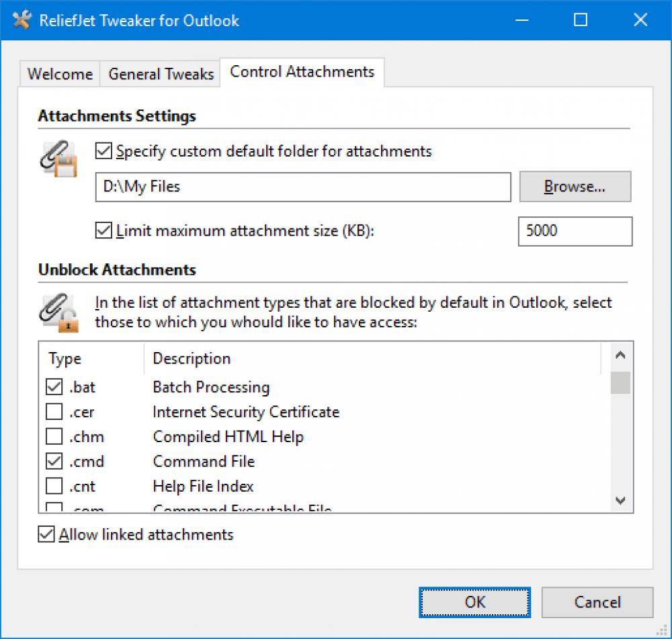This screenshot has height=639, width=672.
Task: Enable the .chm Compiled HTML Help checkbox
Action: [54, 437]
